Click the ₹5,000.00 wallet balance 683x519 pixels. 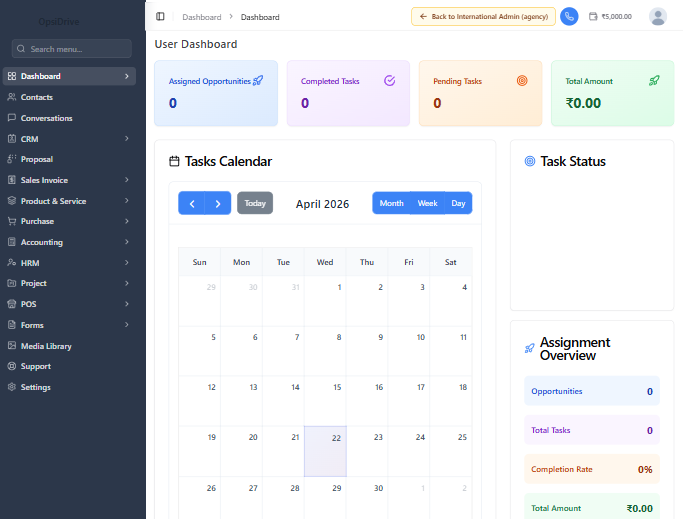tap(616, 17)
